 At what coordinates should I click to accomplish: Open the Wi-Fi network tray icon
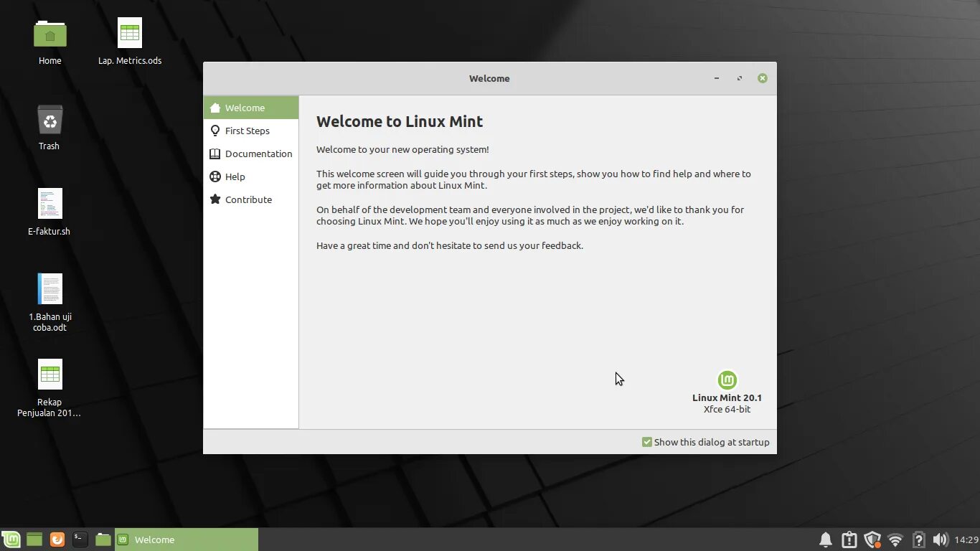point(895,540)
